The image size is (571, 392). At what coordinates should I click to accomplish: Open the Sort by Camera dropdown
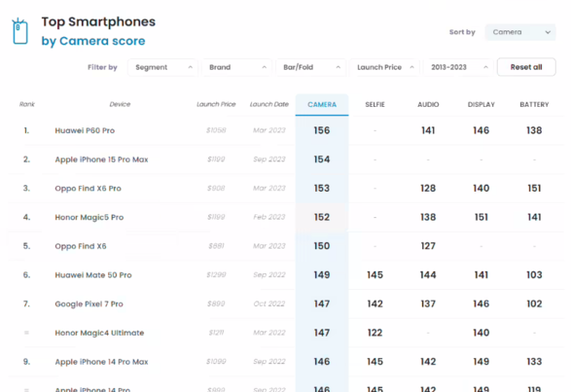tap(520, 32)
